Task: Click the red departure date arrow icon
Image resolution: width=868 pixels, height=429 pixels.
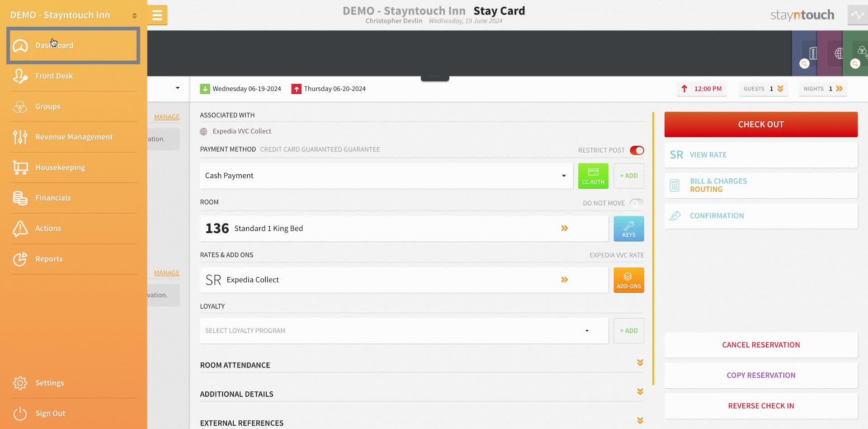Action: pyautogui.click(x=296, y=89)
